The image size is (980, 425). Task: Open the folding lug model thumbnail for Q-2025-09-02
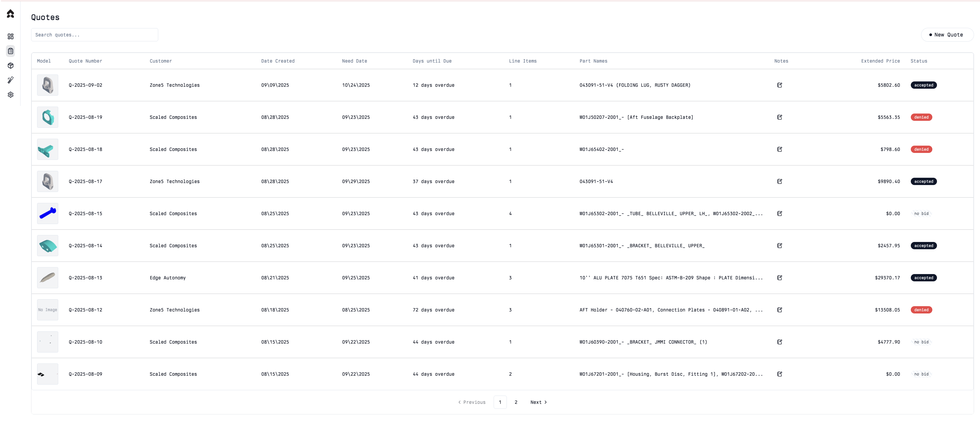pyautogui.click(x=48, y=85)
